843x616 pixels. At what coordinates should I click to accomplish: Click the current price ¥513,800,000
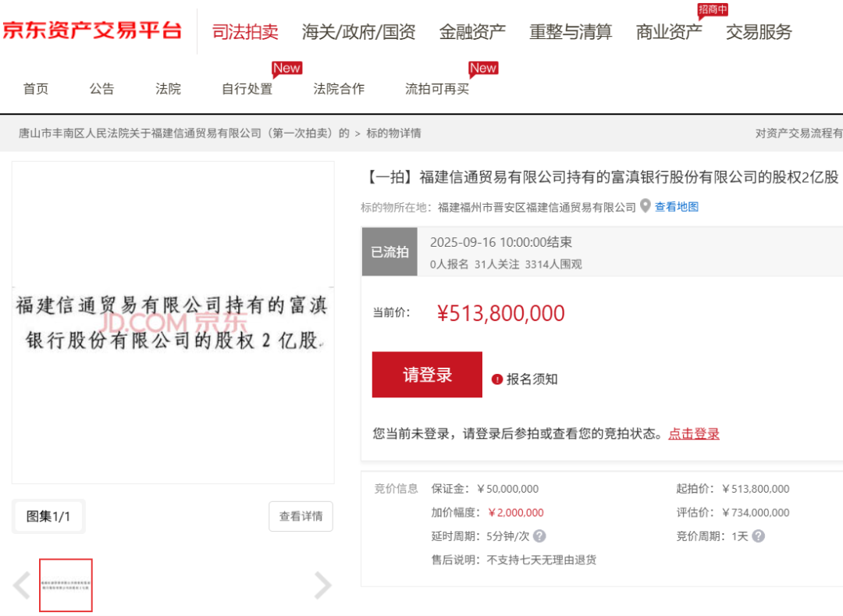click(x=500, y=313)
